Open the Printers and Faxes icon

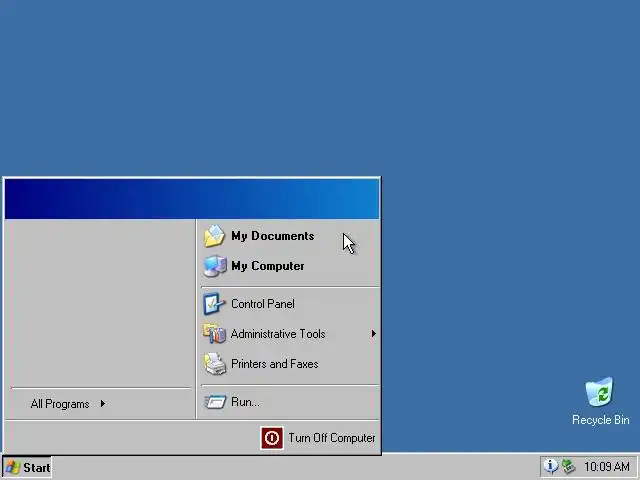215,364
